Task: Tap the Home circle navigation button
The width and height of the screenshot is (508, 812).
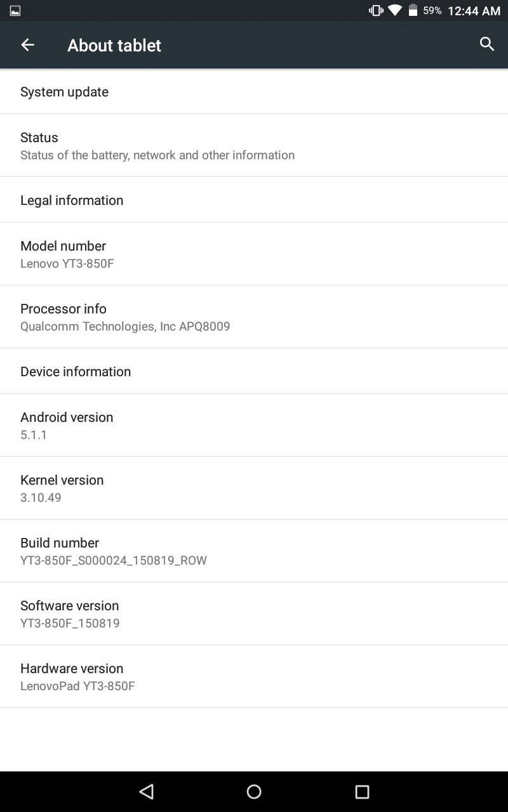Action: click(254, 791)
